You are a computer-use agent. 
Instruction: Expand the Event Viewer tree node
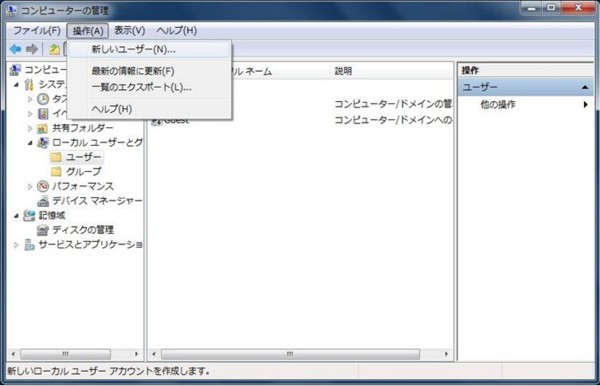tap(30, 114)
